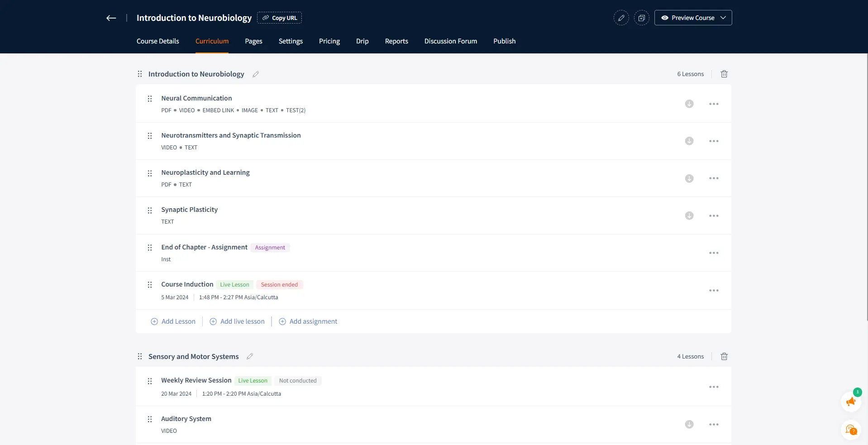Expand the Preview Course dropdown

[723, 18]
